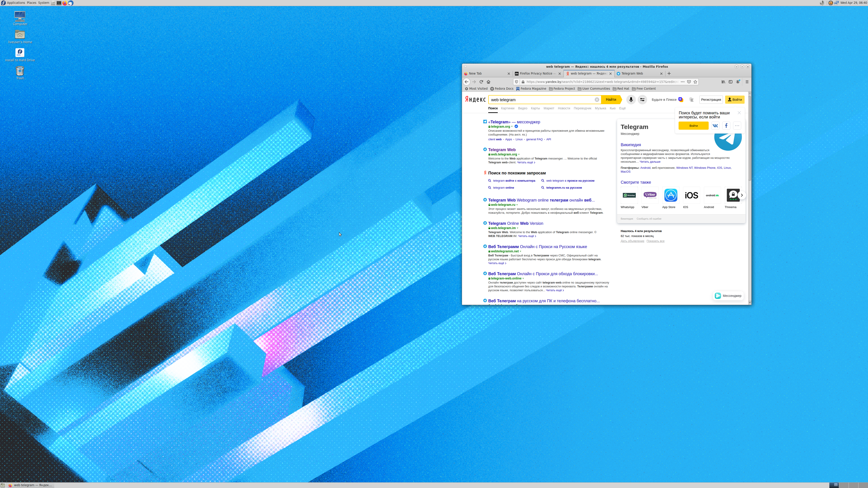The image size is (868, 488).
Task: Clear the Yandex search field with X
Action: coord(597,100)
